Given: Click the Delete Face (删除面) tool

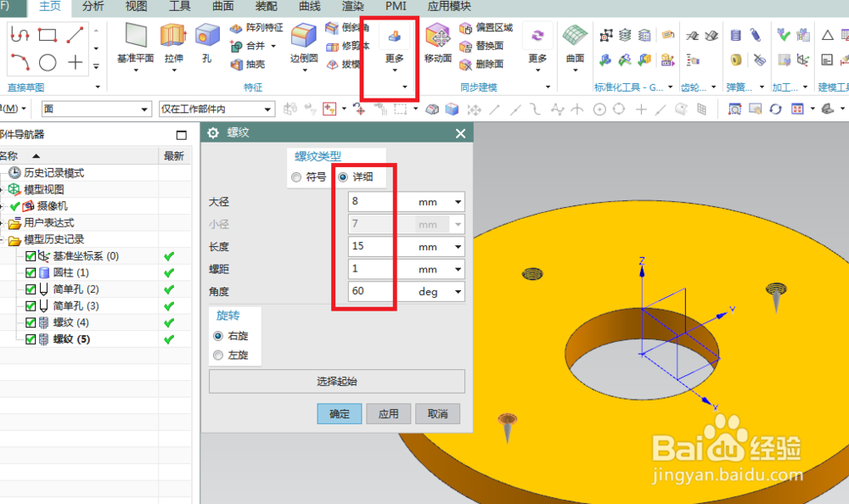Looking at the screenshot, I should click(x=481, y=64).
